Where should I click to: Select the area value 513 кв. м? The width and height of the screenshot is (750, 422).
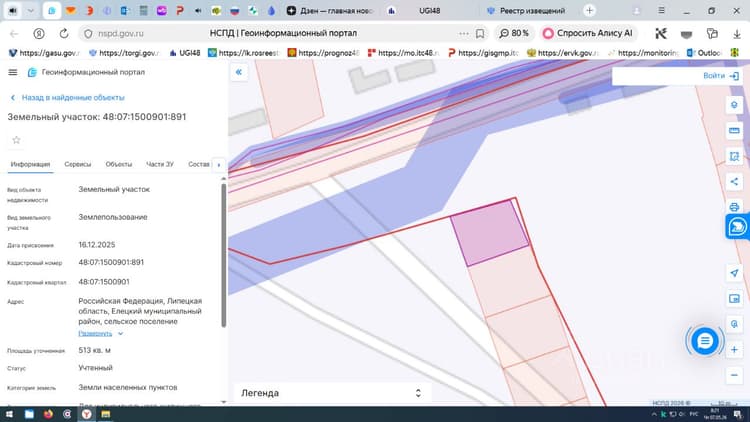94,351
